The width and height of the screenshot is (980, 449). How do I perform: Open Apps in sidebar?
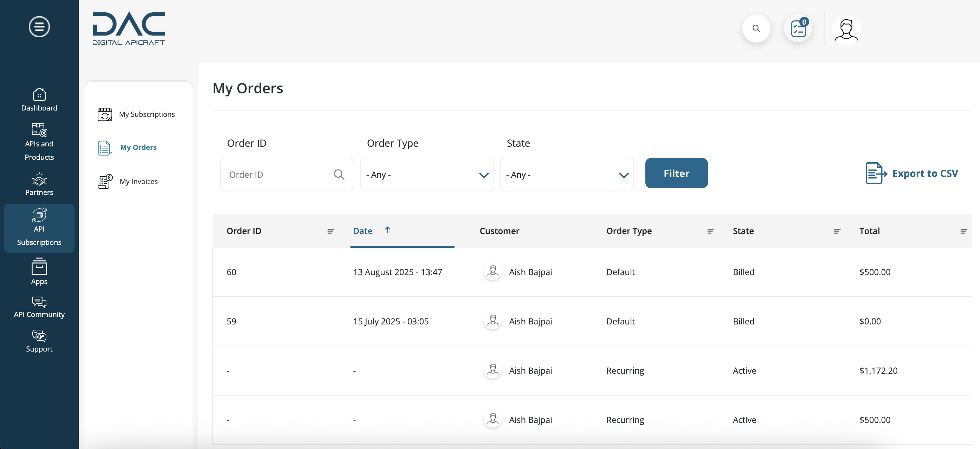pyautogui.click(x=39, y=272)
